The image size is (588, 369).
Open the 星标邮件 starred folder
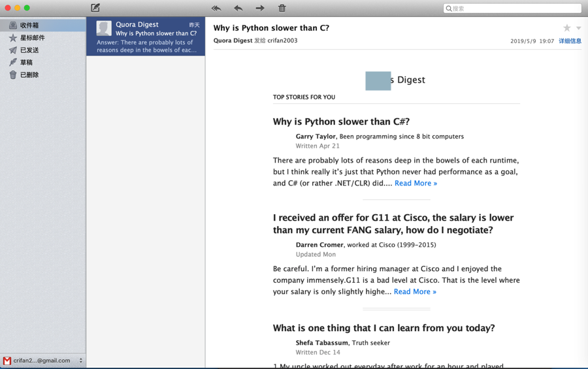42,37
